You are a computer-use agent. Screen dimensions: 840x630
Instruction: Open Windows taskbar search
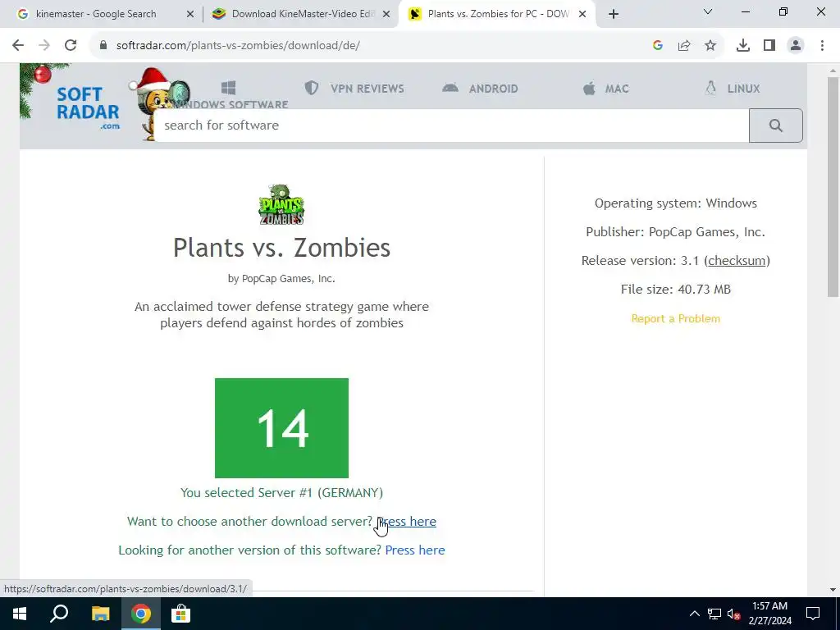click(x=59, y=614)
